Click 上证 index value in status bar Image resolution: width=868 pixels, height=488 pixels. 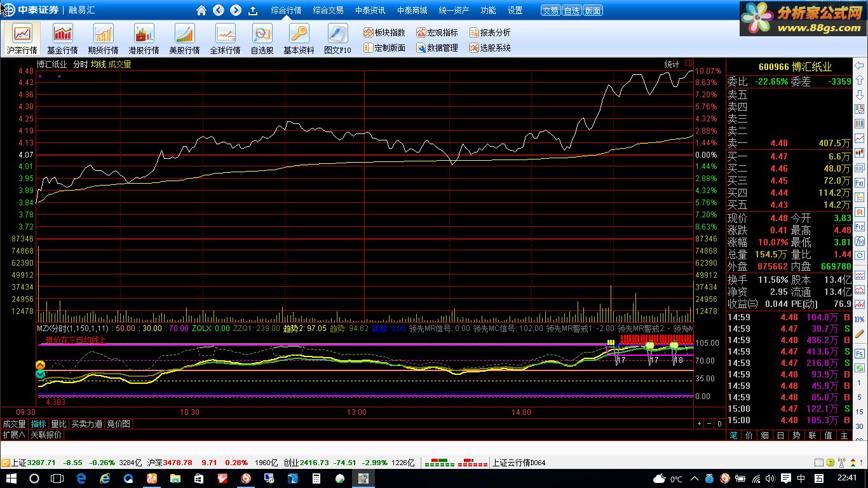click(43, 463)
